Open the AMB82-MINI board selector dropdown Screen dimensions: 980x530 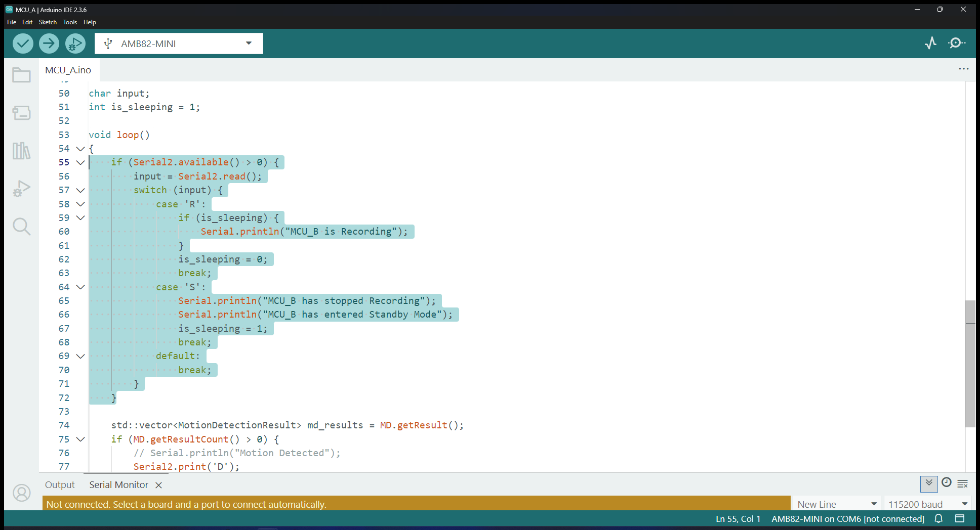(x=179, y=43)
